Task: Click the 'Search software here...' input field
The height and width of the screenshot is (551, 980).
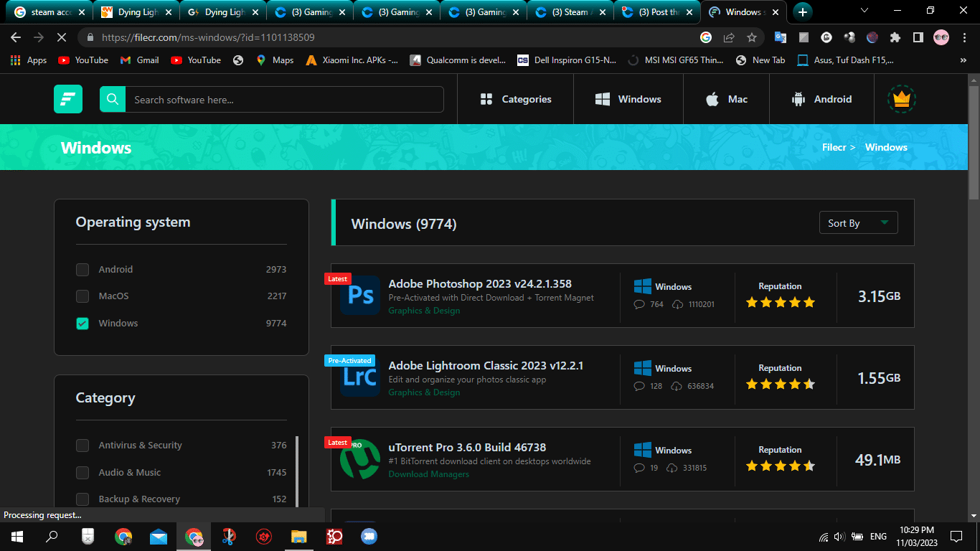Action: [284, 100]
